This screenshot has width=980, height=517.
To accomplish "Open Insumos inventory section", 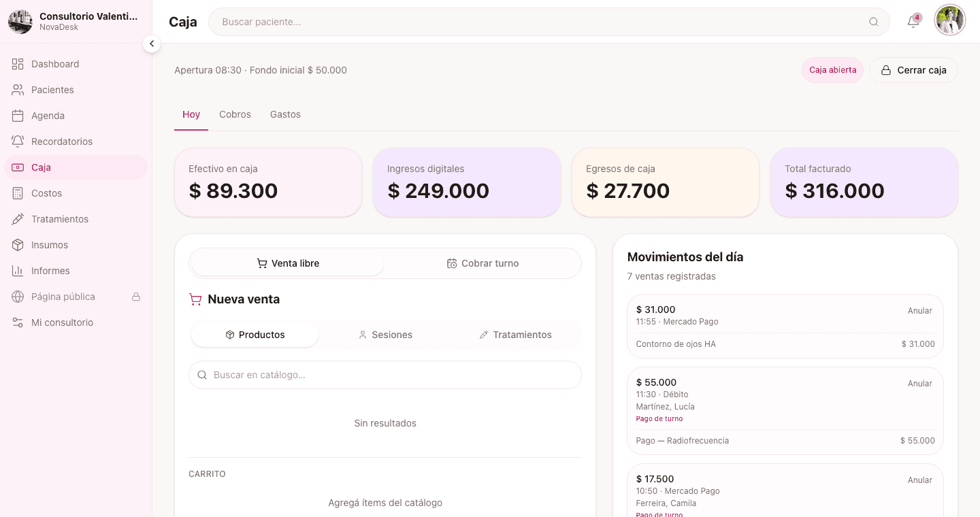I will pyautogui.click(x=76, y=245).
